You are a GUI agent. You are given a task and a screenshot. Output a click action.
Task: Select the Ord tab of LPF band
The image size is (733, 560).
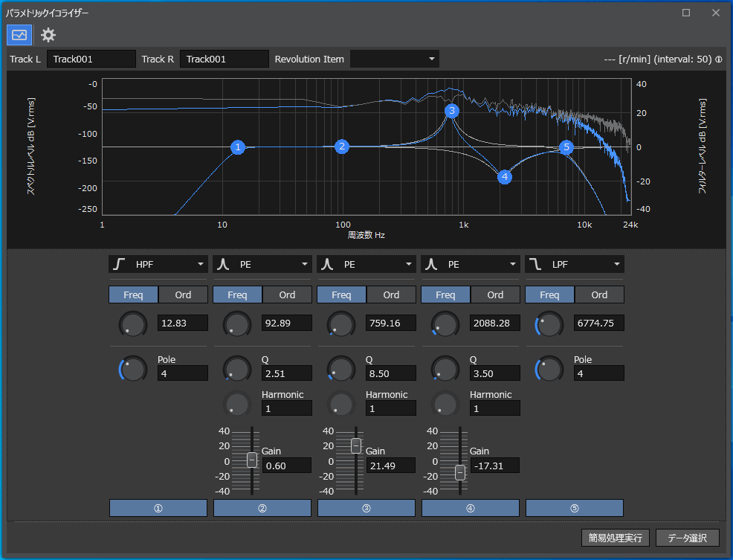pyautogui.click(x=599, y=295)
